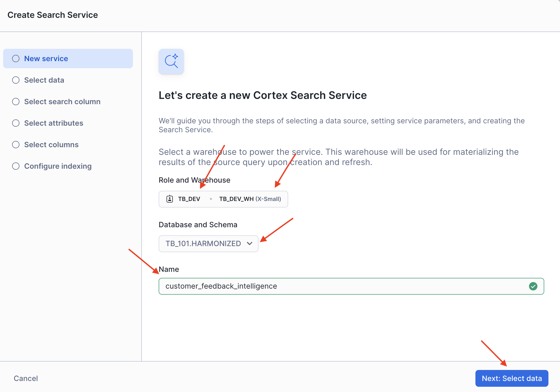Select the Select data step
560x392 pixels.
pyautogui.click(x=44, y=80)
